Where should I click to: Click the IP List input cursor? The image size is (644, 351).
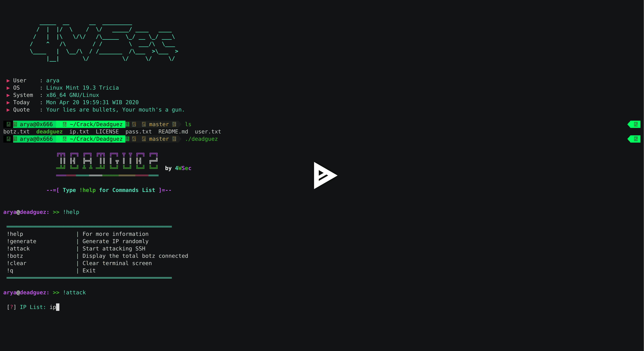click(58, 307)
